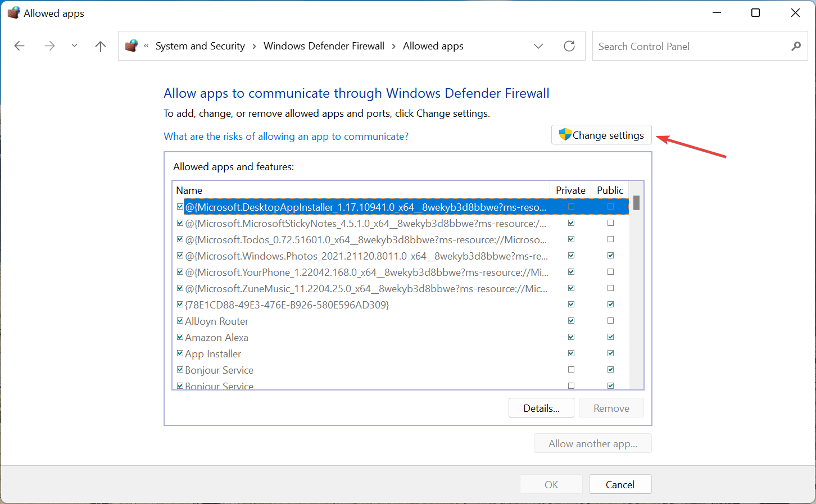Toggle the ZuneMusic name checkbox
The width and height of the screenshot is (816, 504).
(x=180, y=288)
